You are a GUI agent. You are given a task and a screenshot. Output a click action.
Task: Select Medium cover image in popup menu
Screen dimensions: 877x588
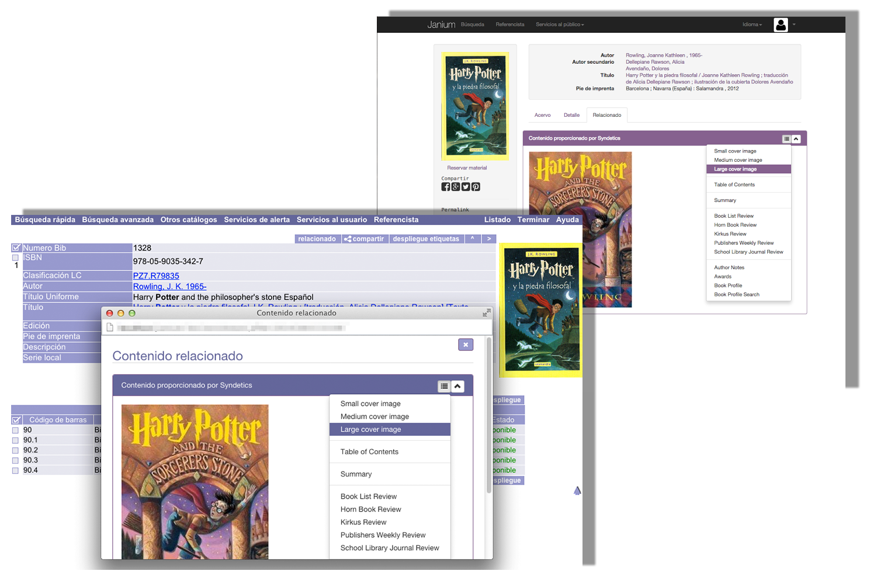pos(390,416)
